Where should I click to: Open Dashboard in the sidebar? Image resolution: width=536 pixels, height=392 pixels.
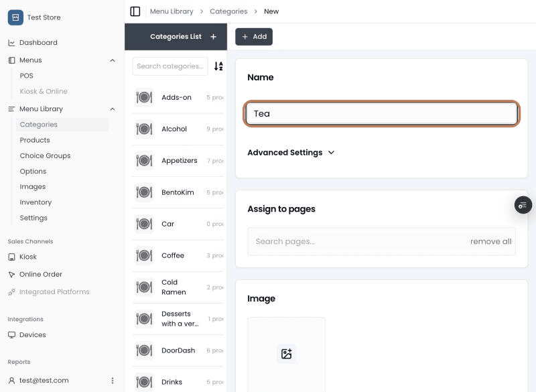(38, 43)
